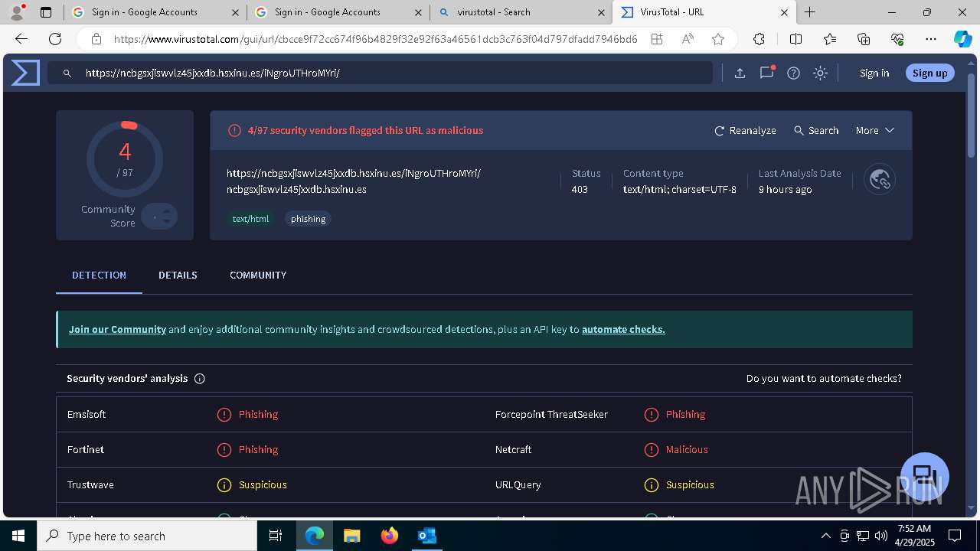The width and height of the screenshot is (980, 551).
Task: Open the floating chat widget button
Action: [925, 476]
